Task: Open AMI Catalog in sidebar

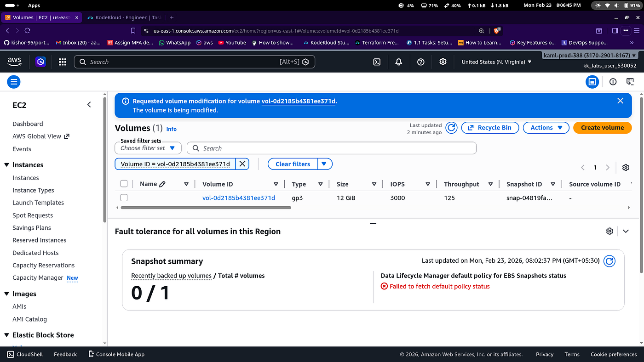Action: [29, 319]
